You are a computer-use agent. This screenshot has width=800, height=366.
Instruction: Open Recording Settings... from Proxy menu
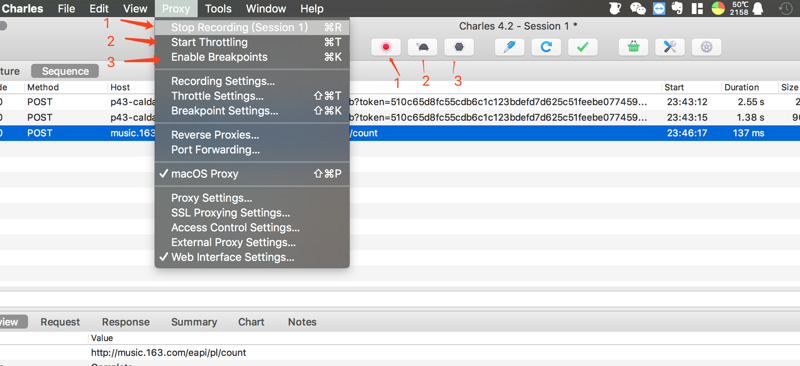[x=252, y=81]
